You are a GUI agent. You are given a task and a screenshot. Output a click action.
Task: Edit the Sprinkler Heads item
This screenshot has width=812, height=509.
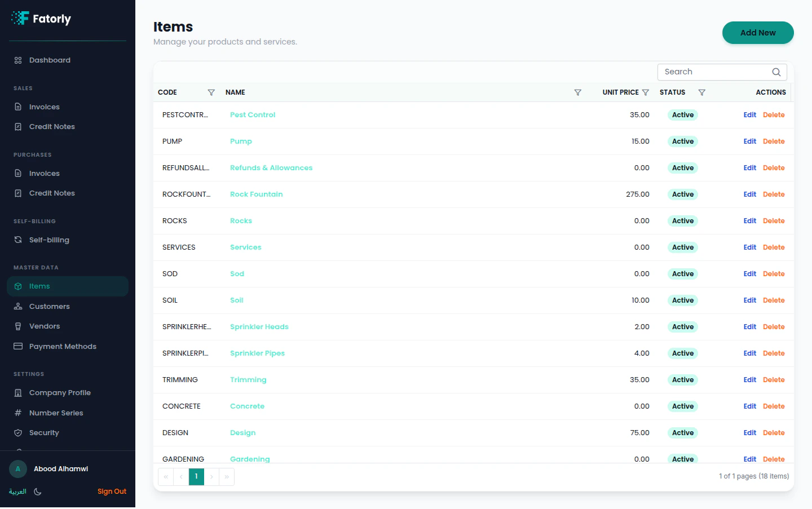click(x=749, y=327)
